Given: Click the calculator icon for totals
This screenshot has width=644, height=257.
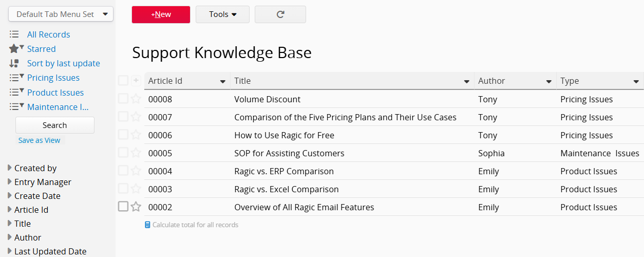Looking at the screenshot, I should 148,225.
